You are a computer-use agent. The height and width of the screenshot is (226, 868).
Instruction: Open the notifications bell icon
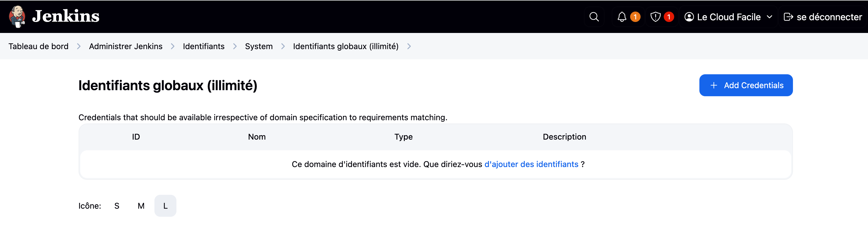(x=622, y=17)
